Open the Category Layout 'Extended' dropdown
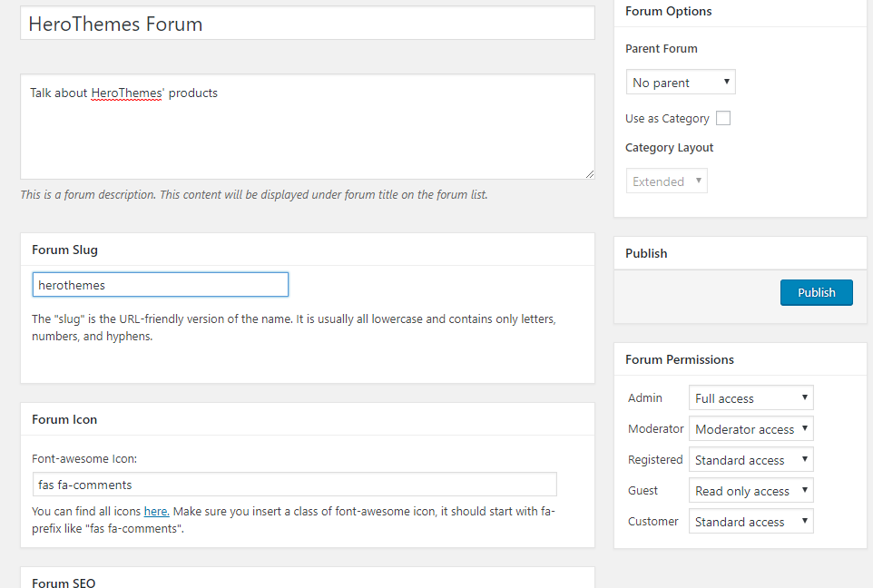 click(666, 181)
